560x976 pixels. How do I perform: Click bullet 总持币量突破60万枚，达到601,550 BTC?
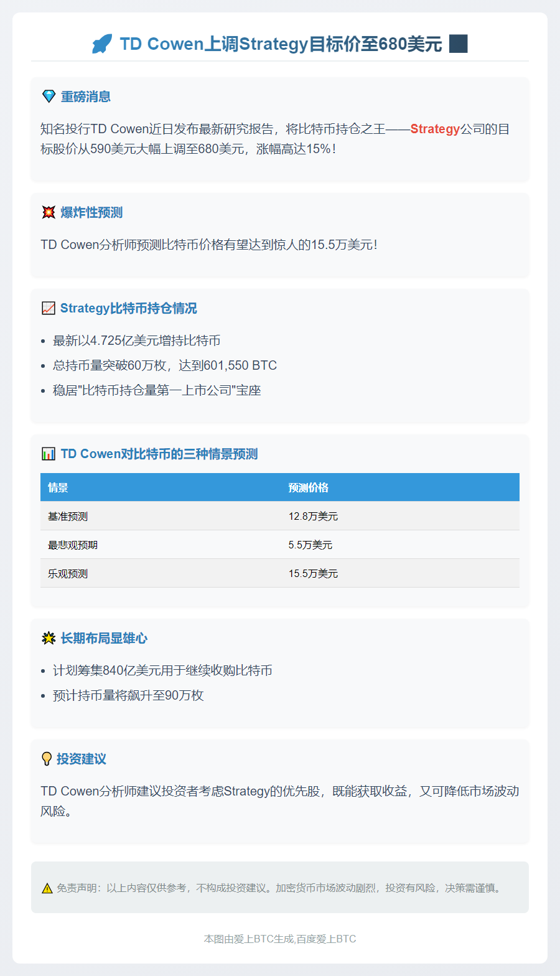[165, 365]
